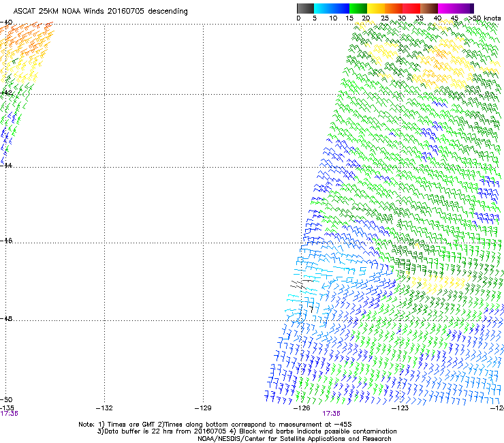Click the -44 latitude axis label

coord(6,166)
